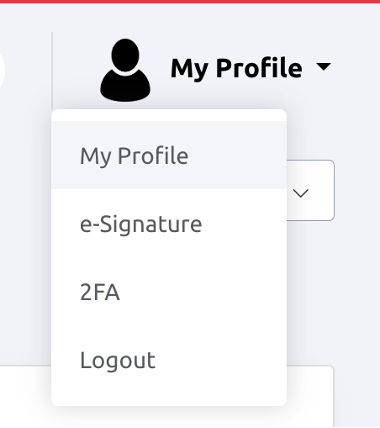The height and width of the screenshot is (428, 380).
Task: Click the blank white strip above My Profile item
Action: (169, 115)
